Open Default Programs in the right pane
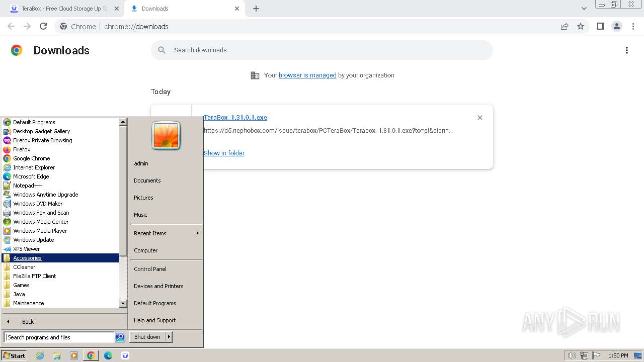 coord(166,303)
